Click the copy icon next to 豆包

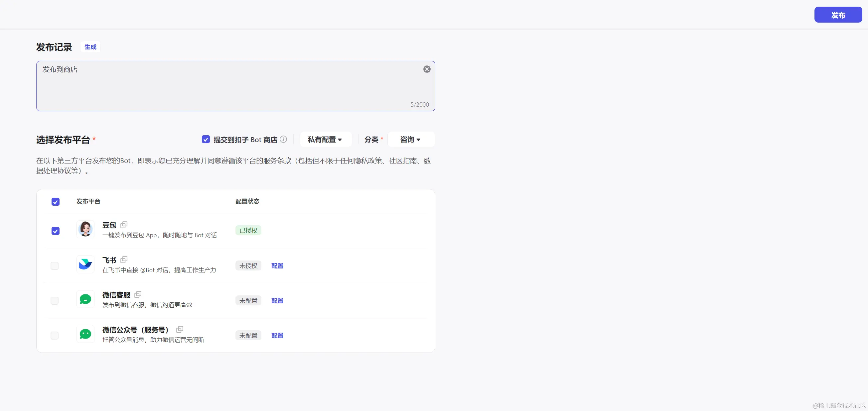[x=124, y=225]
